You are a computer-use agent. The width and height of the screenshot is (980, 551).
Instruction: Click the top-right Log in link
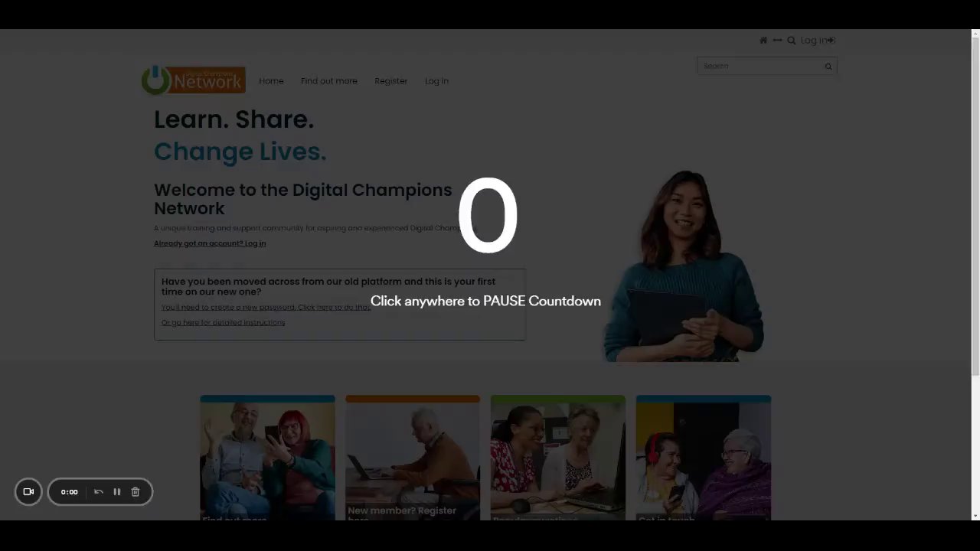pos(818,41)
